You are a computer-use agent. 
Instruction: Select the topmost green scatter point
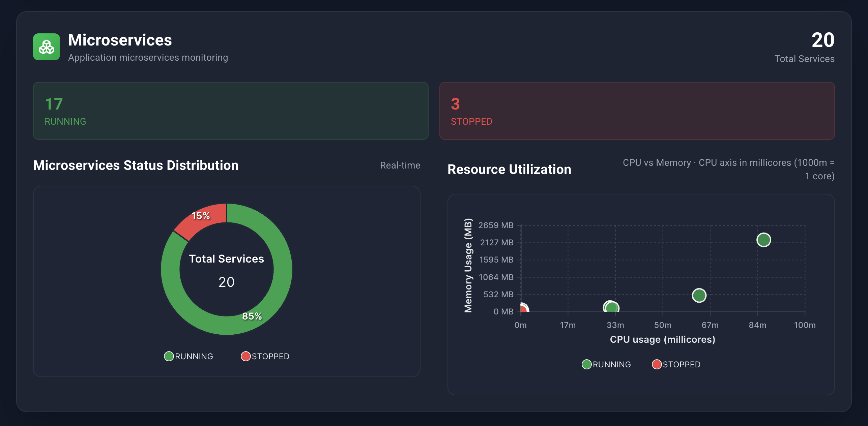point(763,240)
